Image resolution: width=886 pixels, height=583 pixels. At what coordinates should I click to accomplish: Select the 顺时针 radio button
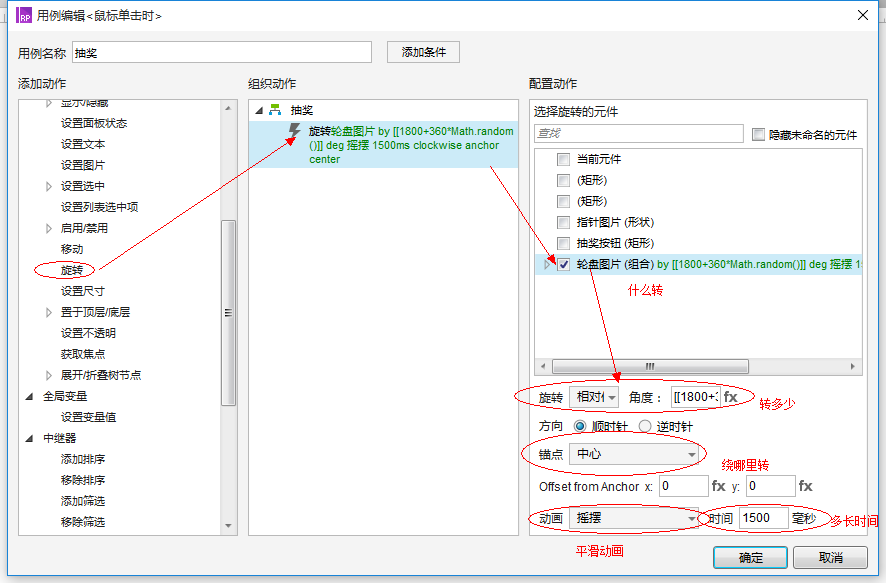point(580,426)
